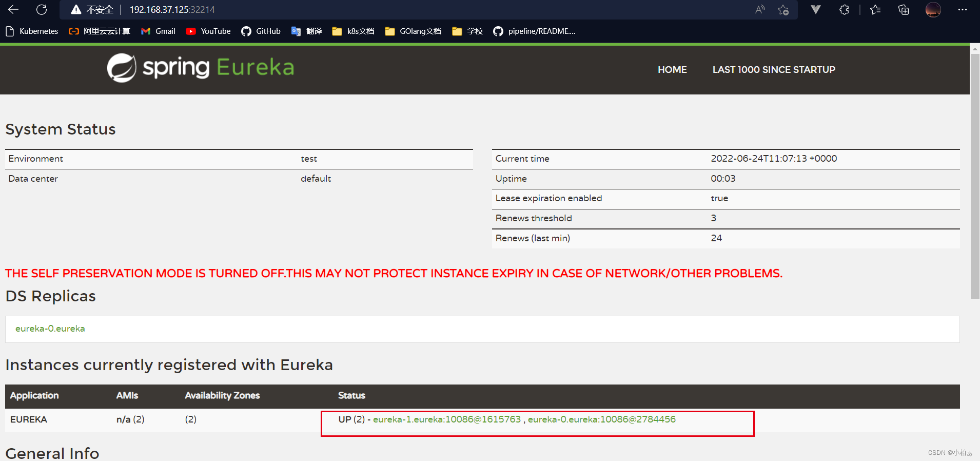Click the Environment value 'test'
The height and width of the screenshot is (461, 980).
pyautogui.click(x=309, y=159)
